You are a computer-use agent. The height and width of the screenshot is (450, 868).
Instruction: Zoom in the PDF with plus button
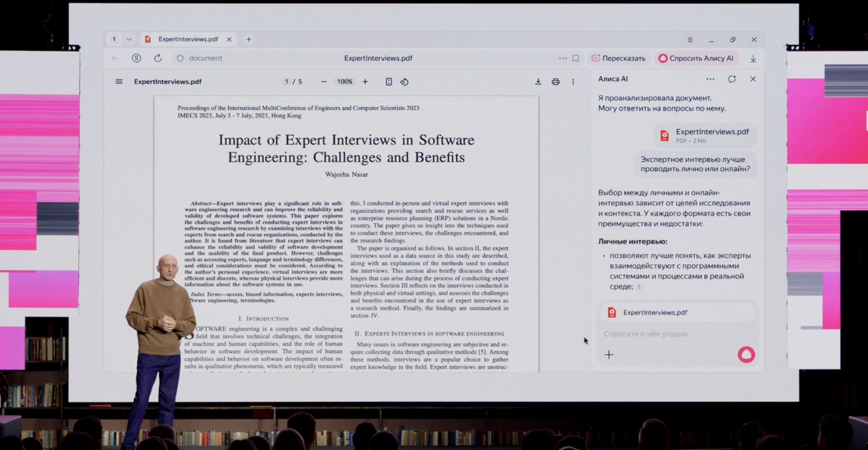pos(365,82)
